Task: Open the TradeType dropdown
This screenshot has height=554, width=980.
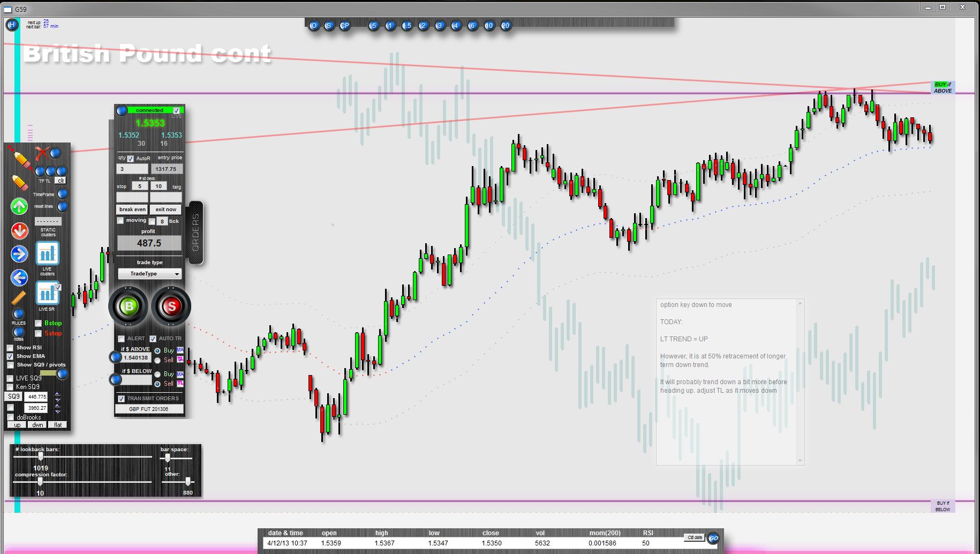Action: (149, 274)
